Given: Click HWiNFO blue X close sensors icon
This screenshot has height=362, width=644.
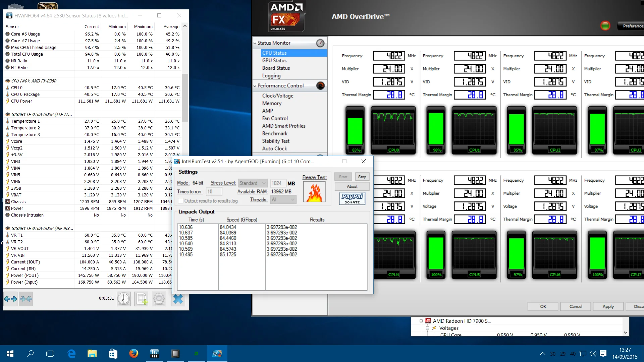Looking at the screenshot, I should coord(178,299).
